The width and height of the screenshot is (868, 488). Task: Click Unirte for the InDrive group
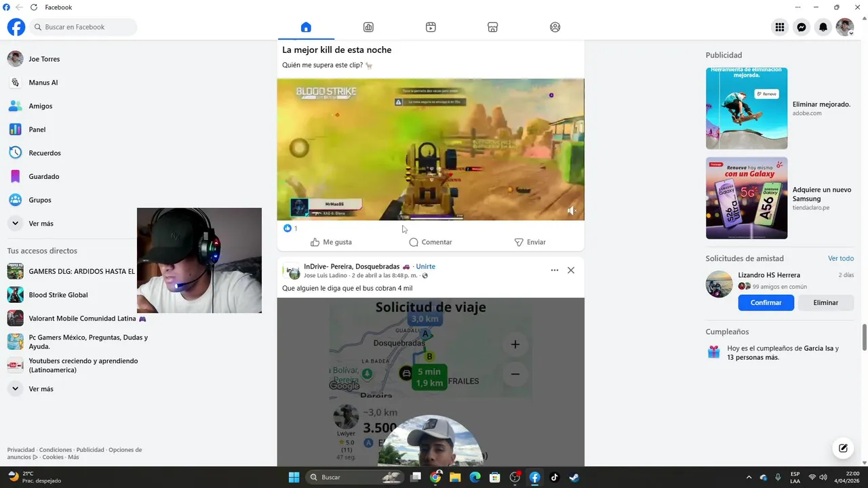coord(426,266)
